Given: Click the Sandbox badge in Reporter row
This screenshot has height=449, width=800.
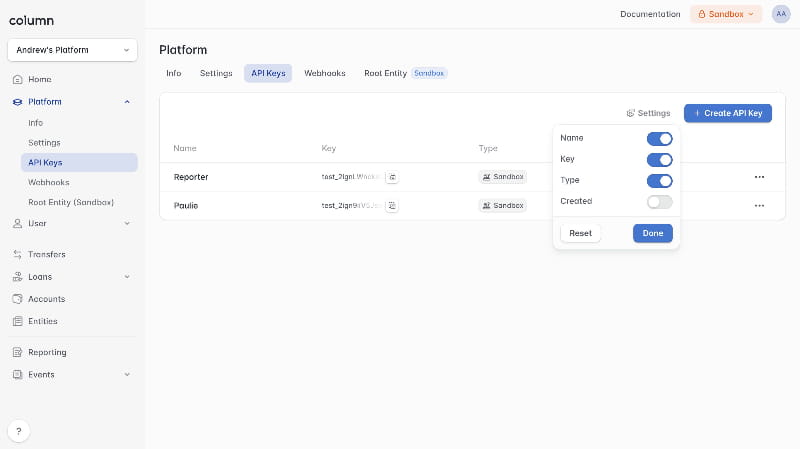Looking at the screenshot, I should tap(503, 177).
